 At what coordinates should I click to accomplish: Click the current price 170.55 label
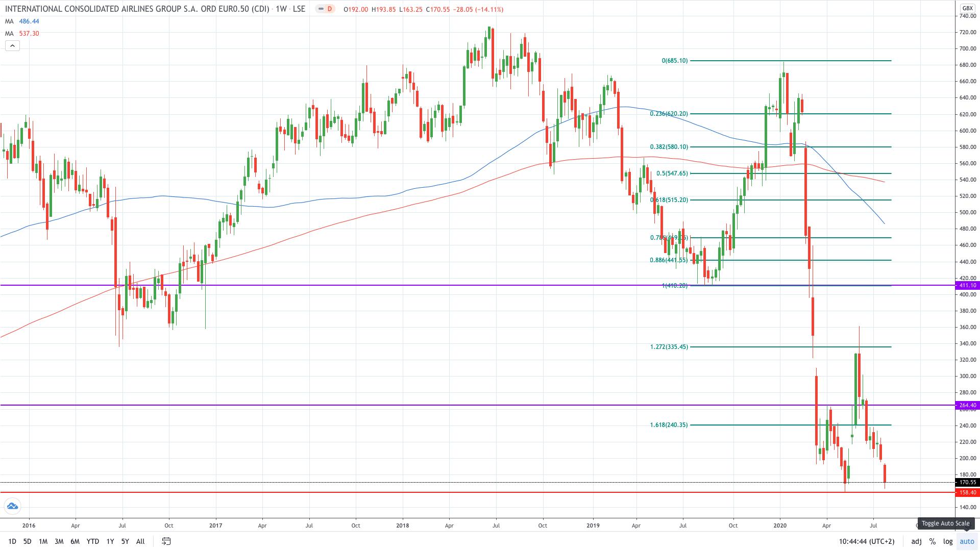(x=967, y=482)
